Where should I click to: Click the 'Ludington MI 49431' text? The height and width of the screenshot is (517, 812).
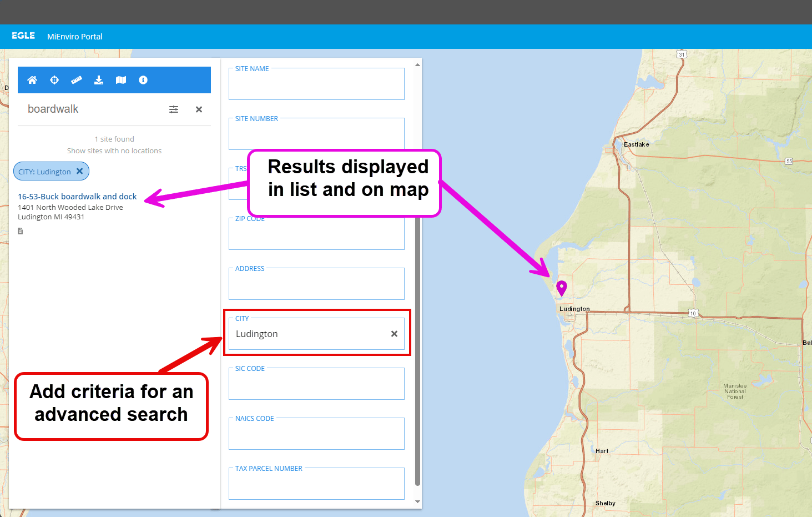[51, 217]
